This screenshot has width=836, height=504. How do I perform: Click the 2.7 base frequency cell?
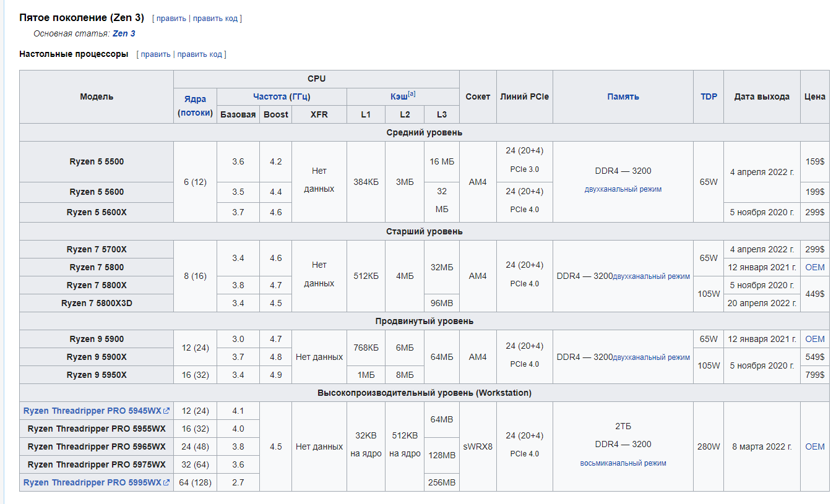[x=238, y=482]
